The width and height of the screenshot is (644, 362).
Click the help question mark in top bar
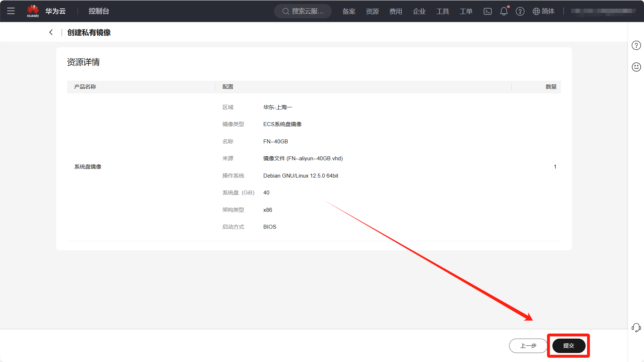(x=520, y=12)
